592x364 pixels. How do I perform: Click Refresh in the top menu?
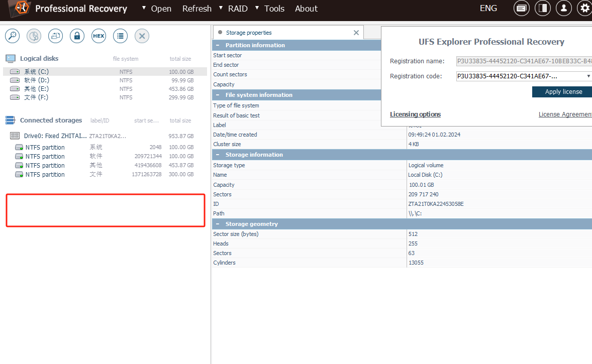point(196,9)
